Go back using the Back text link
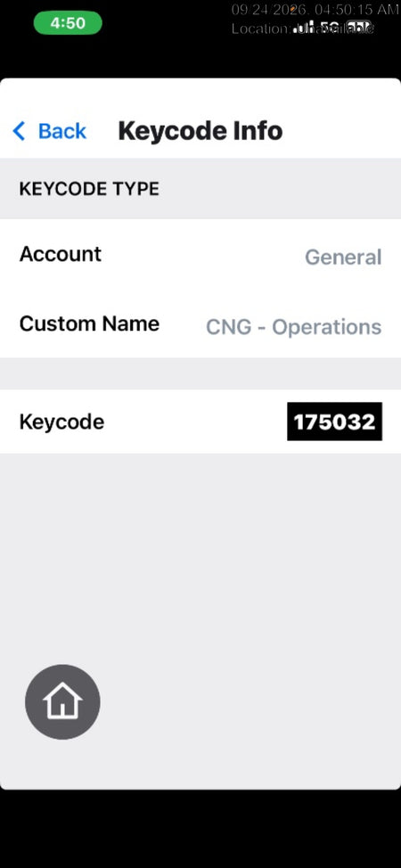This screenshot has width=401, height=868. point(62,131)
